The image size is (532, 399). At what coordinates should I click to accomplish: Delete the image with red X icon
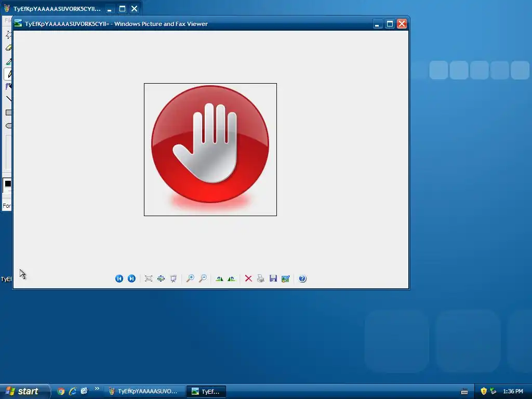[248, 278]
